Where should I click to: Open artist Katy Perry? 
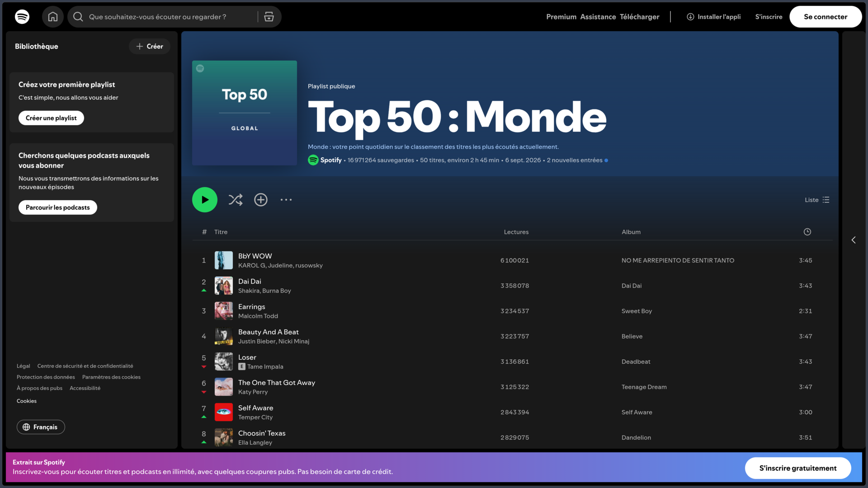253,392
